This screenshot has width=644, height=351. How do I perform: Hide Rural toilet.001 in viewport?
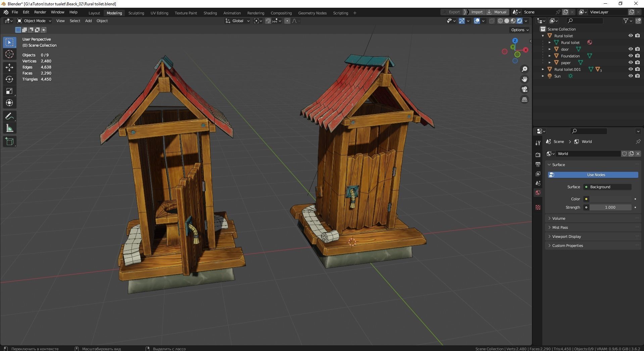coord(631,69)
